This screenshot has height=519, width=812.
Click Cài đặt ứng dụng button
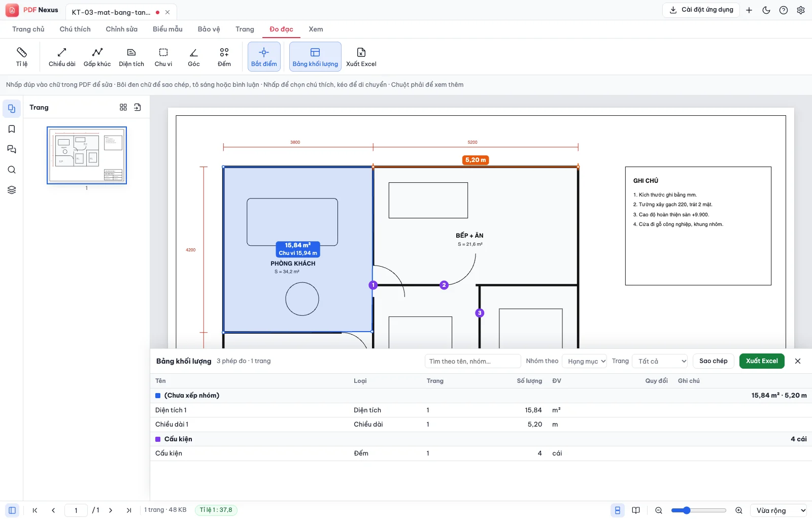tap(701, 10)
